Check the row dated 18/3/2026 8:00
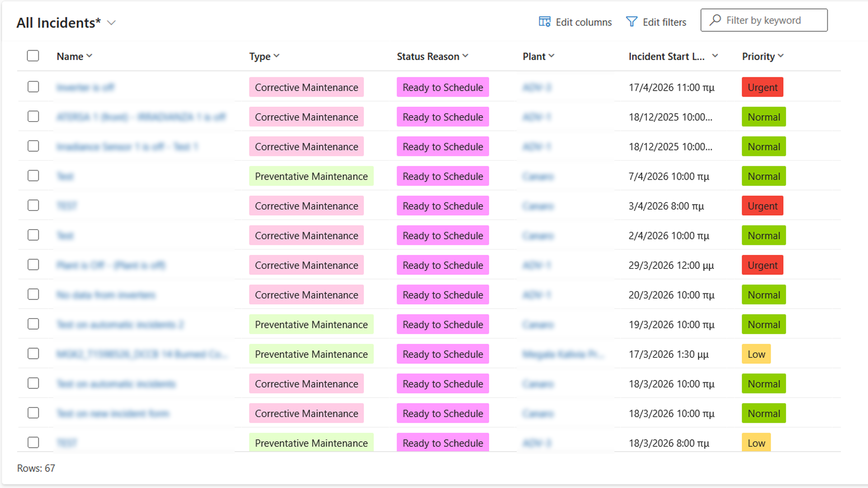Viewport: 868px width, 488px height. 33,442
